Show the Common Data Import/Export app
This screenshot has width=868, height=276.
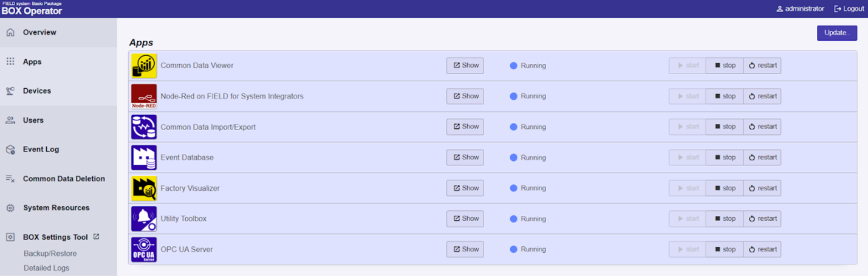click(x=465, y=126)
